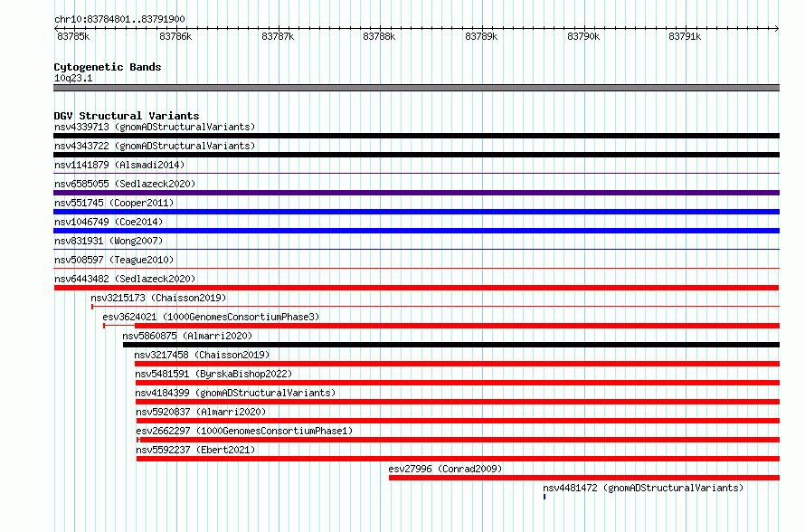Select the nsv831931 (Wong2007) label

tap(109, 241)
